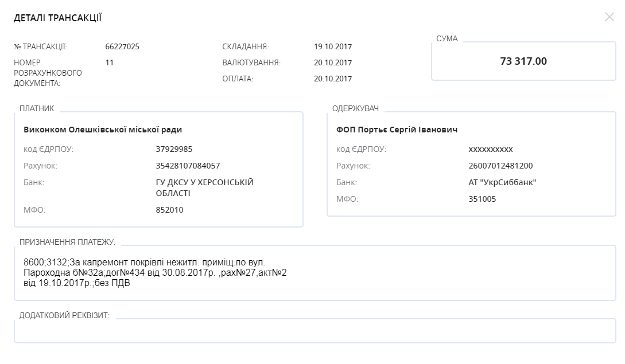This screenshot has width=625, height=364.
Task: Click the masked recipient code xxxxxxxxxx
Action: 491,149
